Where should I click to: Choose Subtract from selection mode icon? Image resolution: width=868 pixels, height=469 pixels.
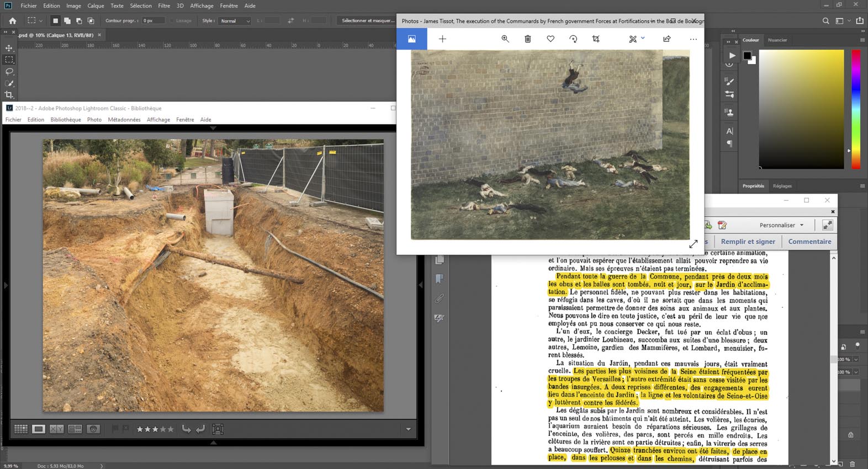point(79,20)
